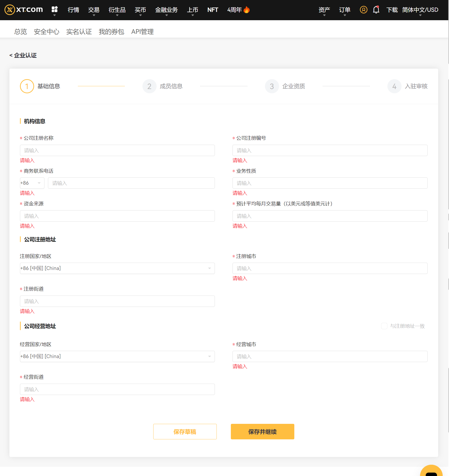Open the notification bell
This screenshot has height=476, width=449.
coord(376,10)
